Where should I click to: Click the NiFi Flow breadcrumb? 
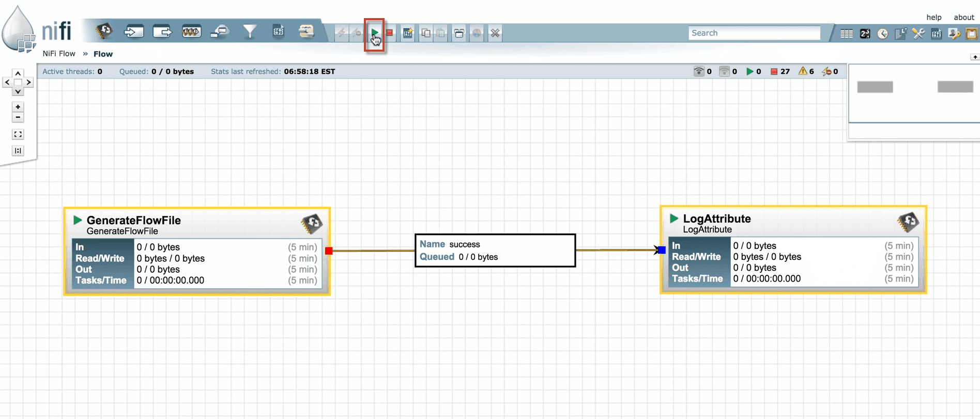59,54
